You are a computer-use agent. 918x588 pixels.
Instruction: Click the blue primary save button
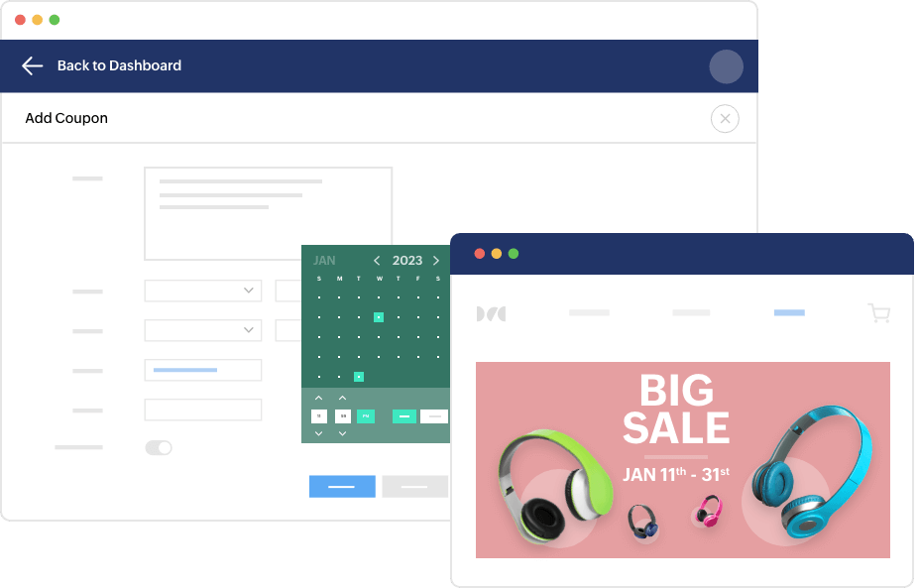342,486
